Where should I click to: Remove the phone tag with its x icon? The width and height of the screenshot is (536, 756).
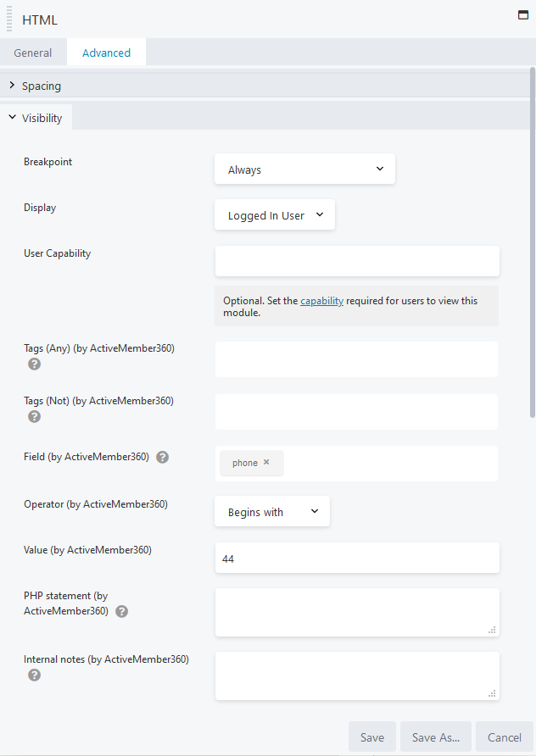[x=265, y=463]
